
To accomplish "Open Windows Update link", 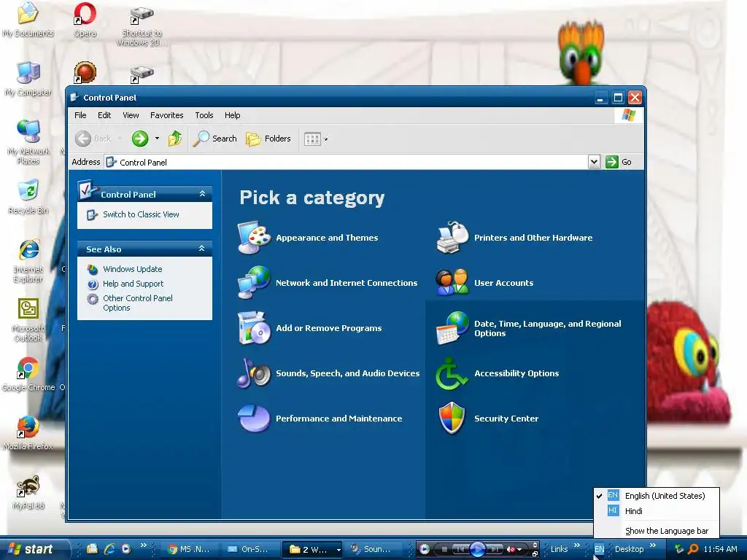I will click(x=133, y=269).
